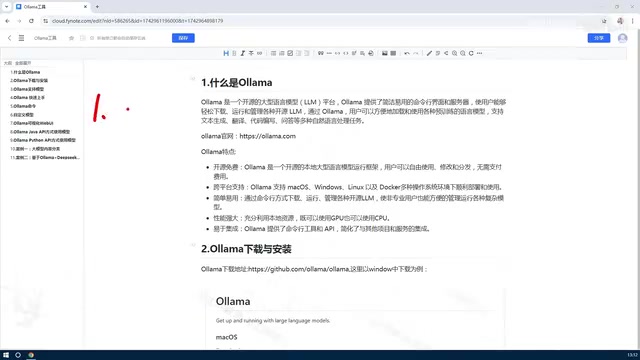Jump to outline item 4.Ollama 快速上手
This screenshot has width=640, height=360.
pyautogui.click(x=28, y=98)
